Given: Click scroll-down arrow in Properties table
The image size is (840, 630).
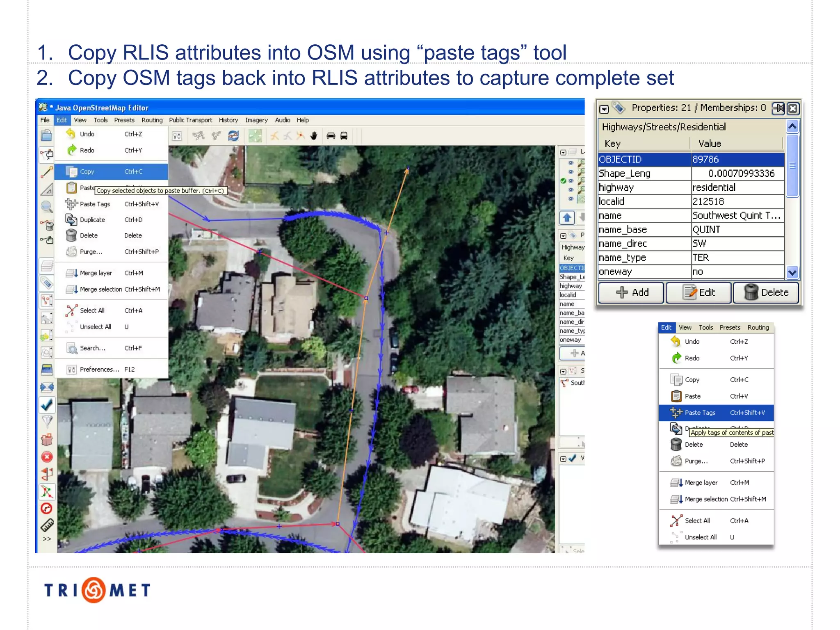Looking at the screenshot, I should point(792,272).
